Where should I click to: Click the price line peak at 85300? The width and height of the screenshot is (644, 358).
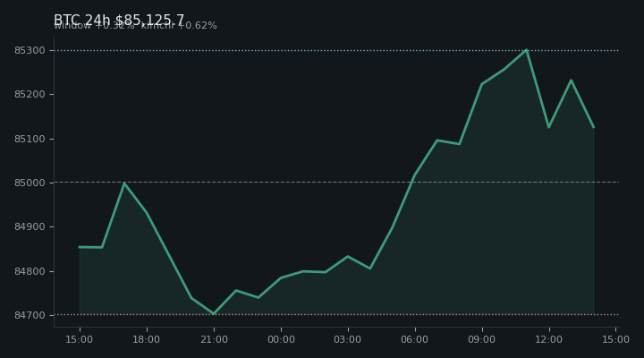click(x=526, y=50)
